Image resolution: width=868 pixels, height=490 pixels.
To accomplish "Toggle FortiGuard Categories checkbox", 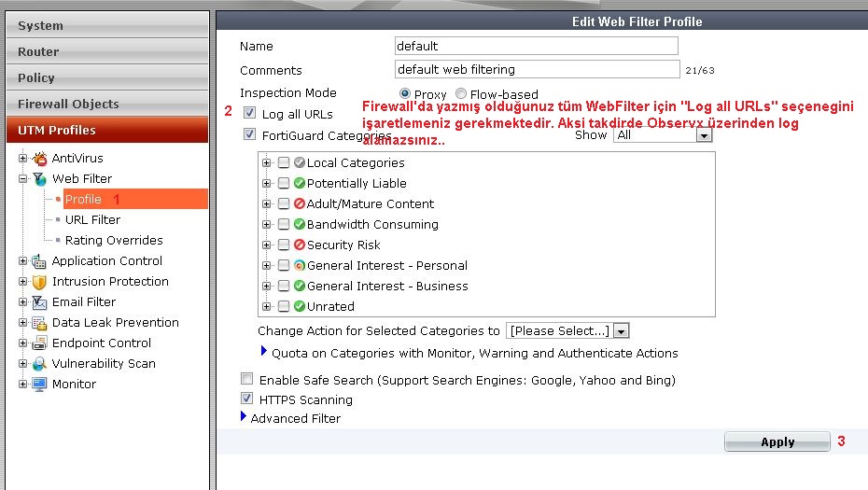I will (249, 134).
